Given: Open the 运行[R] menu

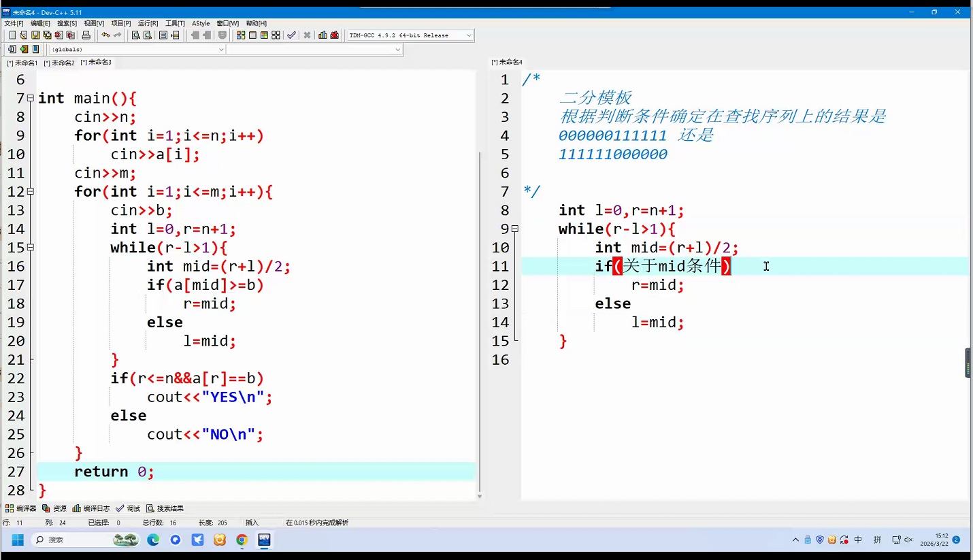Looking at the screenshot, I should 148,23.
